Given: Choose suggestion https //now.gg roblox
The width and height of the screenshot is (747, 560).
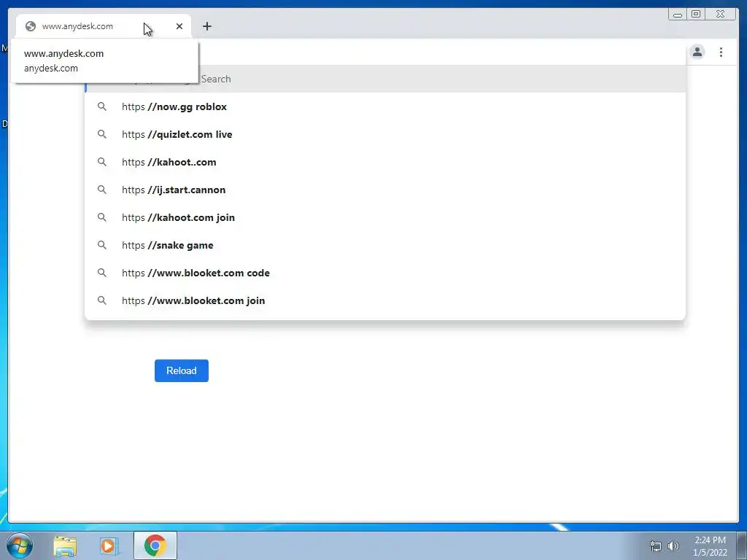Looking at the screenshot, I should point(385,106).
